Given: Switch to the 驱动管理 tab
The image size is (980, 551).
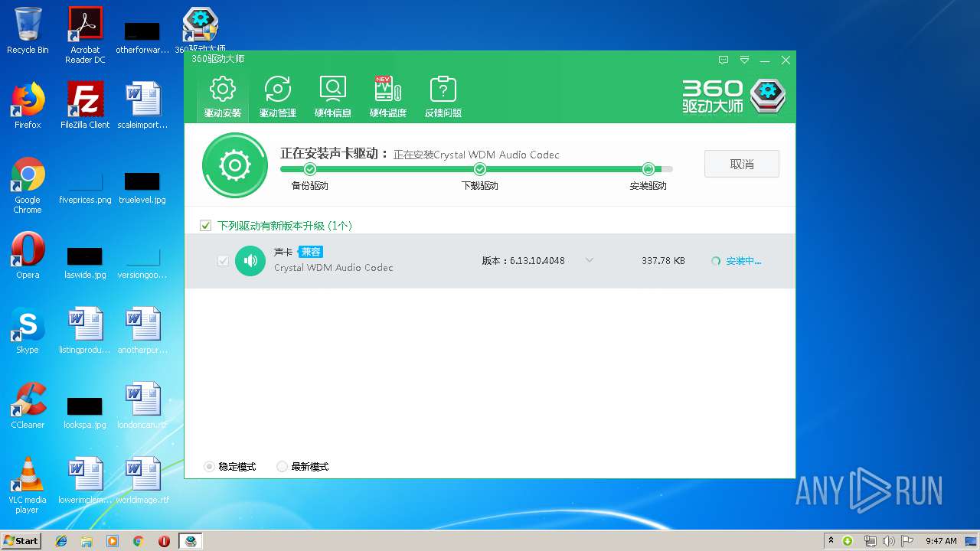Looking at the screenshot, I should (277, 97).
